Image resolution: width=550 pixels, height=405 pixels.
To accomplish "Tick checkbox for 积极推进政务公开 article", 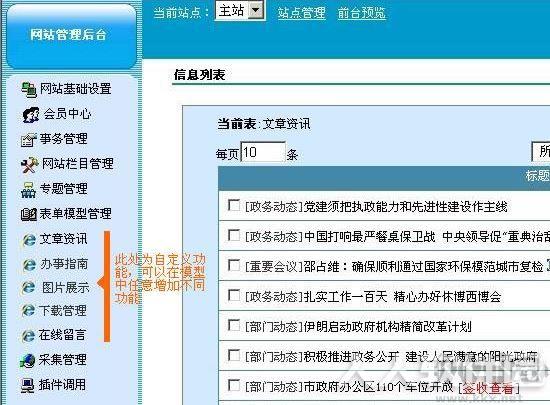I will click(234, 355).
